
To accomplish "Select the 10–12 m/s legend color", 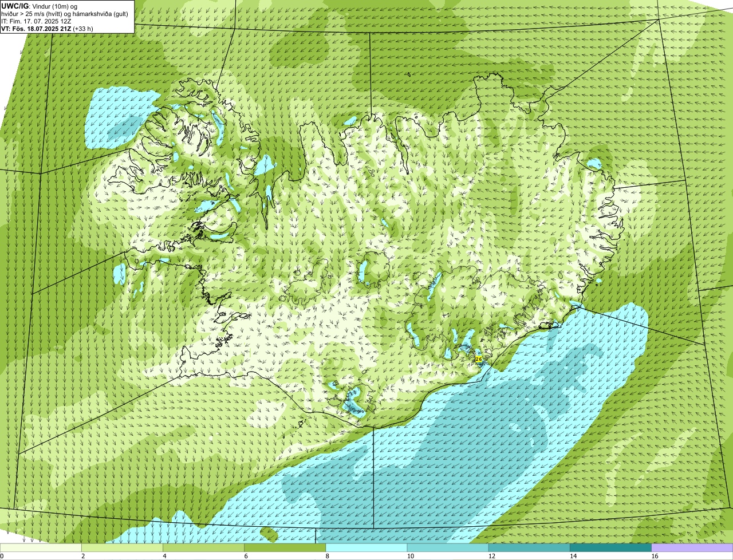I will [448, 548].
